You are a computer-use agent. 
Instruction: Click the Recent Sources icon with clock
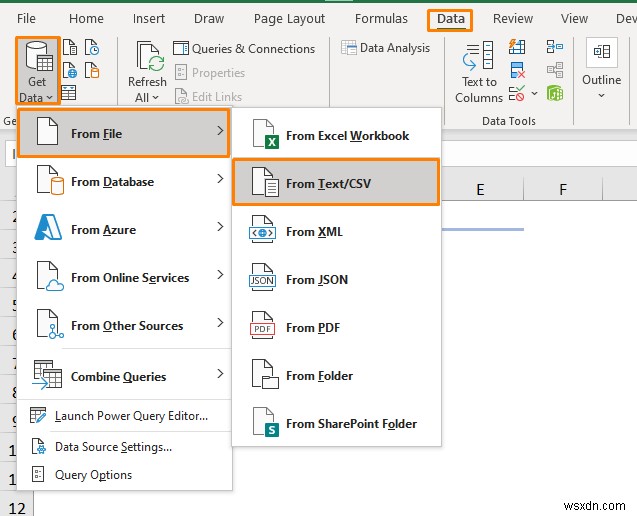[x=92, y=48]
